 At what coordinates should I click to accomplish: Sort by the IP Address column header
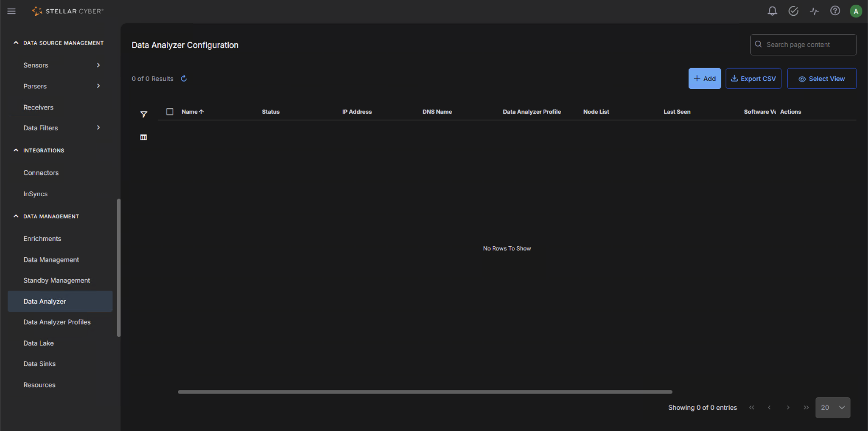357,112
